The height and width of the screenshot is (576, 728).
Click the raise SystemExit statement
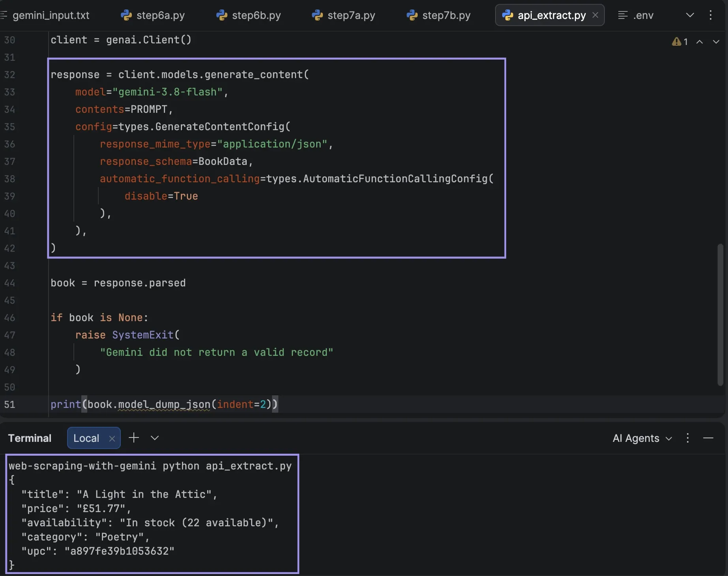click(x=128, y=335)
